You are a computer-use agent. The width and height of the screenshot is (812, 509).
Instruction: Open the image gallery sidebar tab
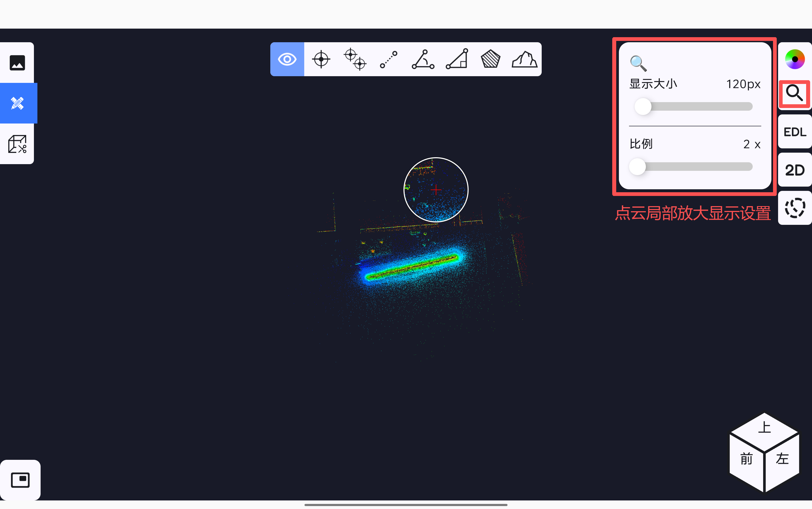[17, 63]
